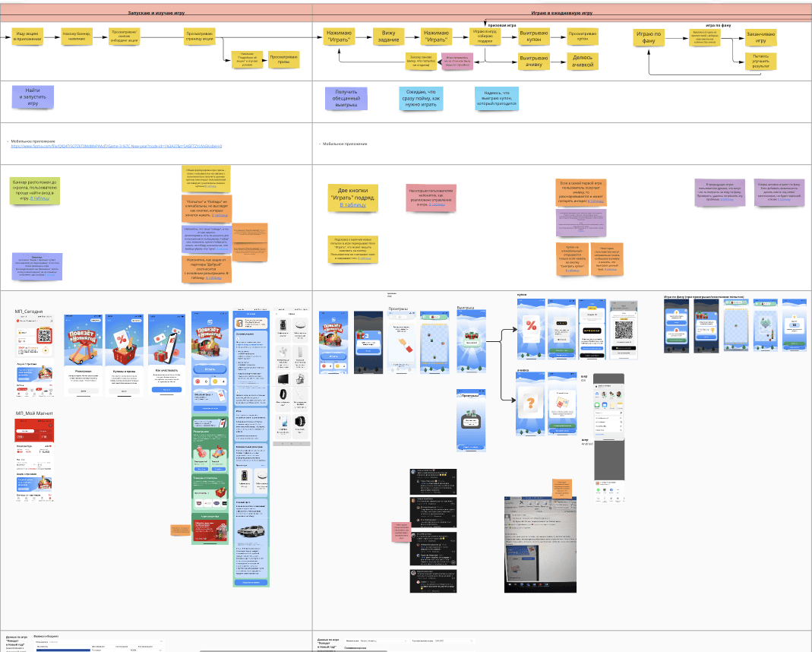Select the 'Просматриваю призы' sticky note
Screen dimensions: 812x652
click(284, 60)
